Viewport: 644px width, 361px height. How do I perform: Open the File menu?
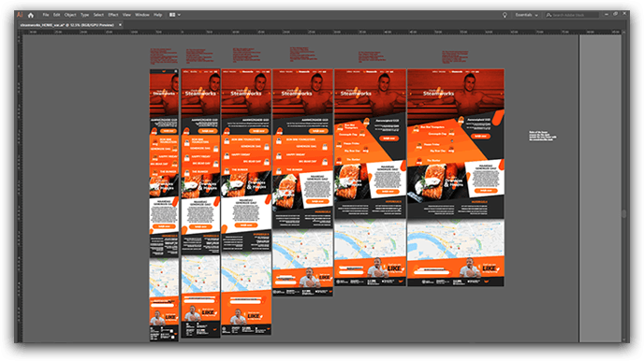click(46, 15)
